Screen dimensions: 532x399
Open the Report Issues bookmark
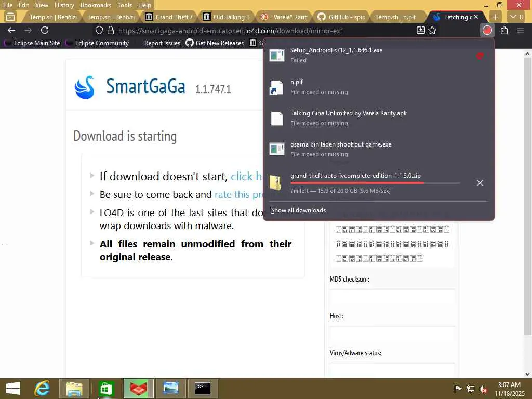tap(162, 43)
